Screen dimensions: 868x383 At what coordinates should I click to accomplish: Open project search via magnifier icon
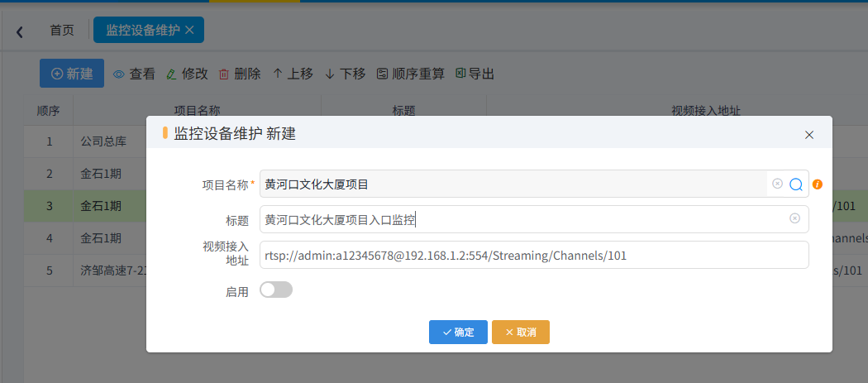tap(796, 184)
